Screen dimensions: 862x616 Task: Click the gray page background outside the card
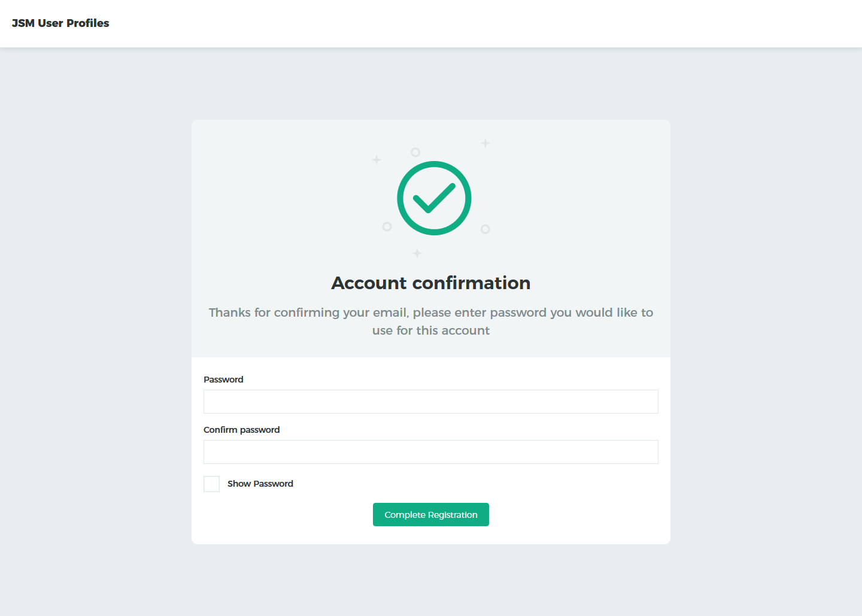pos(96,299)
